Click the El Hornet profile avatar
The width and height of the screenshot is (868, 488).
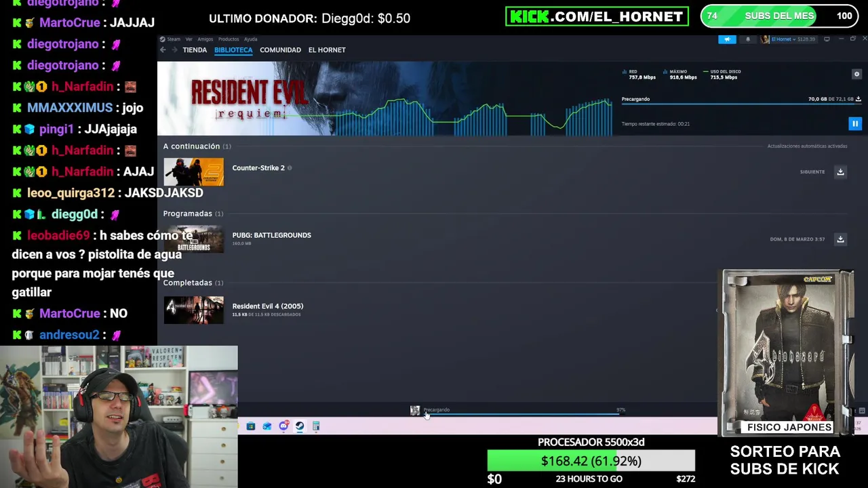tap(765, 39)
